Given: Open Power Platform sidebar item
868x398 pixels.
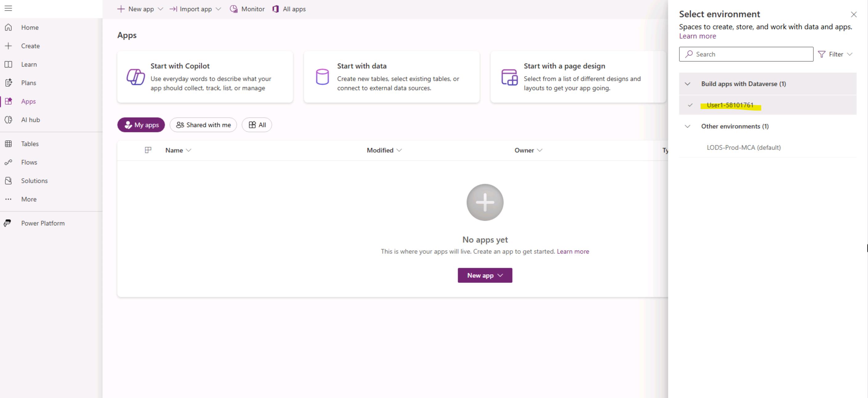Looking at the screenshot, I should 43,223.
